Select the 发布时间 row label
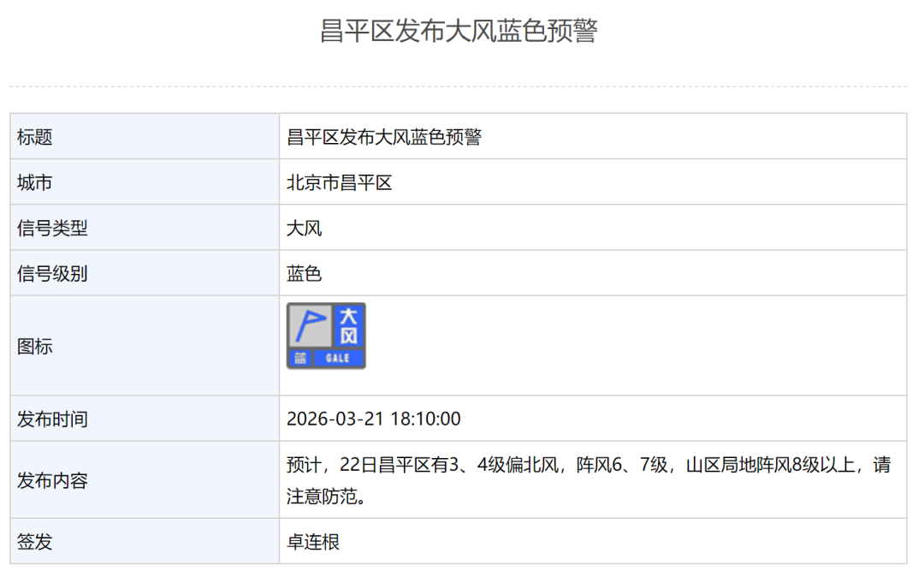Image resolution: width=924 pixels, height=577 pixels. [x=52, y=419]
